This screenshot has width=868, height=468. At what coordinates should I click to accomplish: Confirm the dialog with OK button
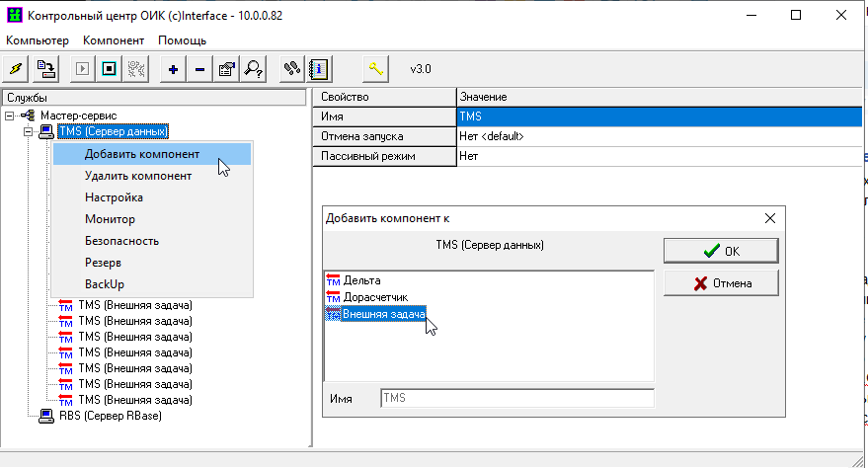[721, 251]
